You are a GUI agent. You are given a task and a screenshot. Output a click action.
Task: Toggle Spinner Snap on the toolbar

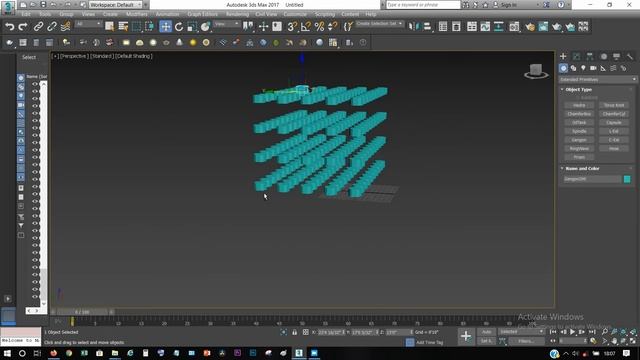coord(333,27)
